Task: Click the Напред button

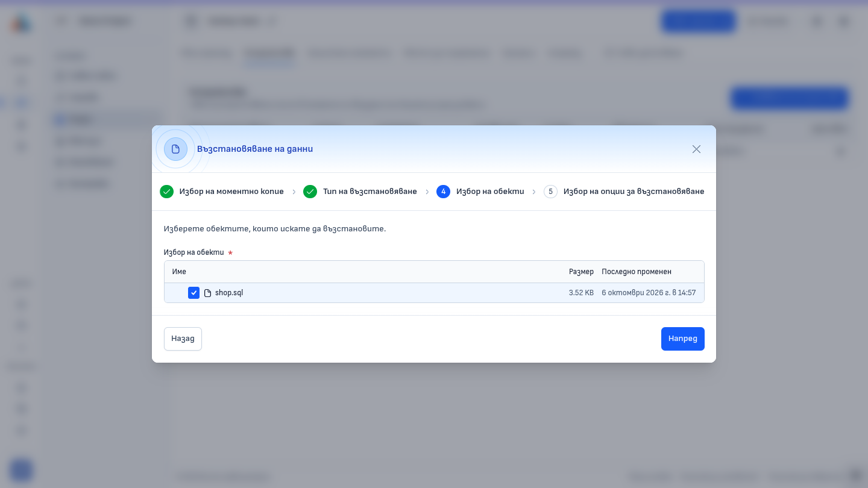Action: (x=682, y=339)
